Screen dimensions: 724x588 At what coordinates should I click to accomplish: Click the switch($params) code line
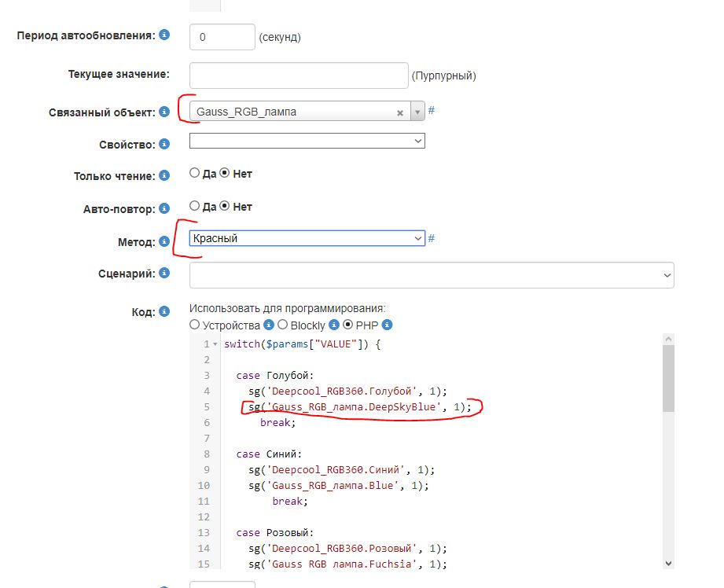[x=303, y=344]
